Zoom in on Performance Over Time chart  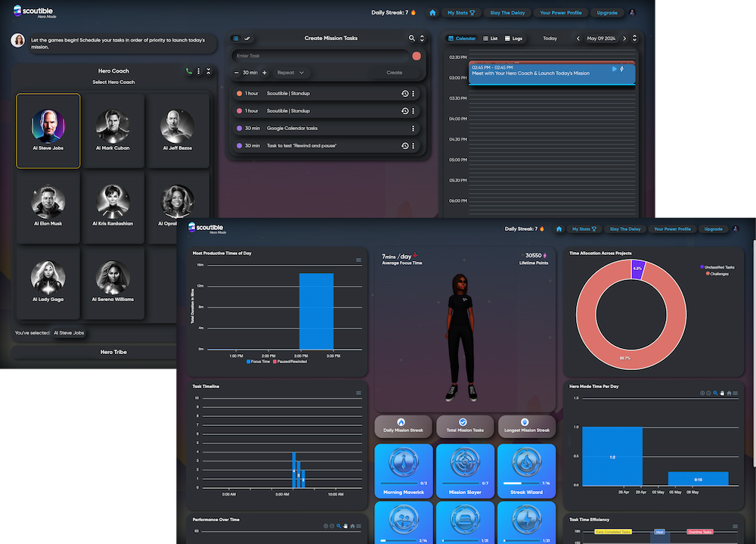[326, 526]
